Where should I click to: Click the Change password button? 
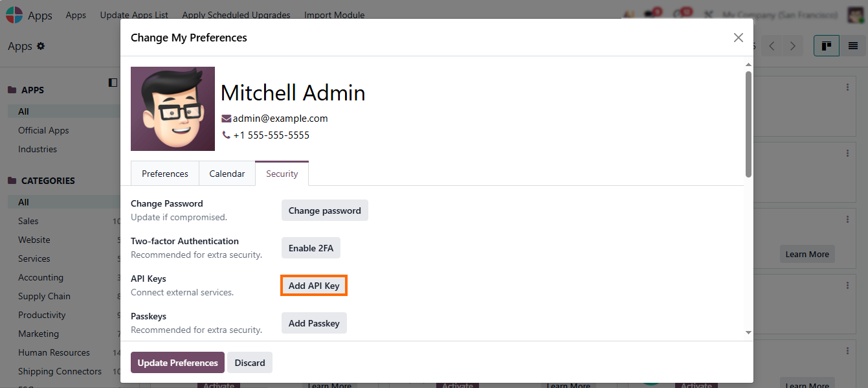point(324,211)
